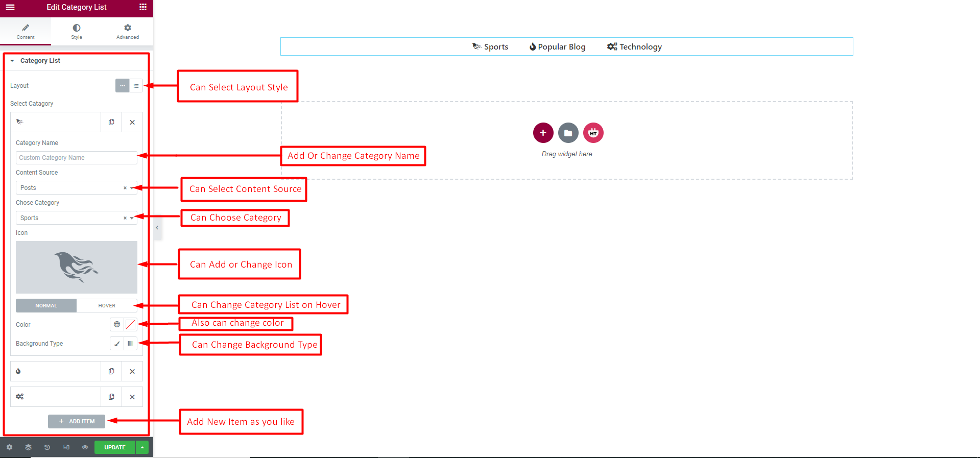Open the widgets grid icon in header
Image resolution: width=980 pixels, height=458 pixels.
(143, 7)
